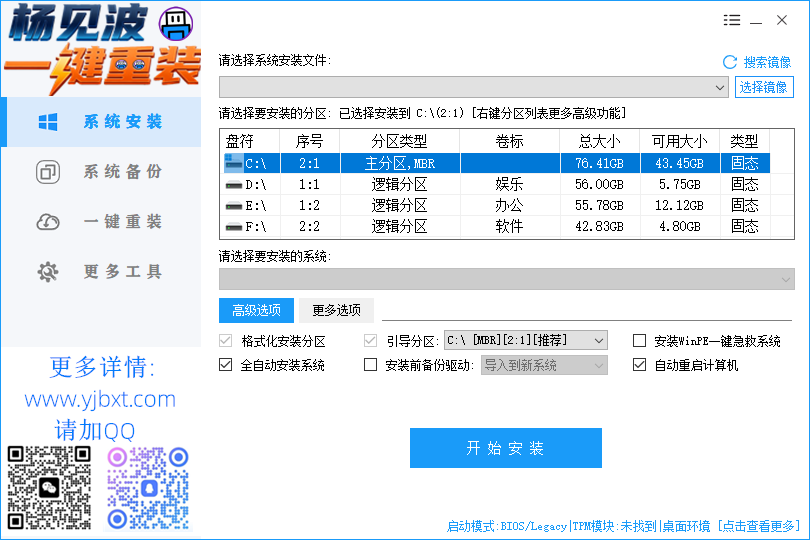Expand the system install file dropdown
Viewport: 810px width, 540px height.
[x=474, y=87]
